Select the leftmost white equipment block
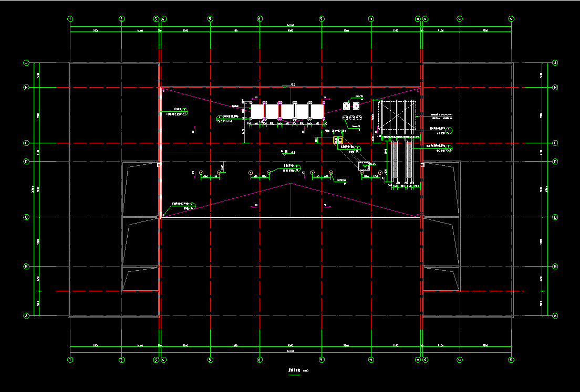This screenshot has height=392, width=580. [257, 111]
